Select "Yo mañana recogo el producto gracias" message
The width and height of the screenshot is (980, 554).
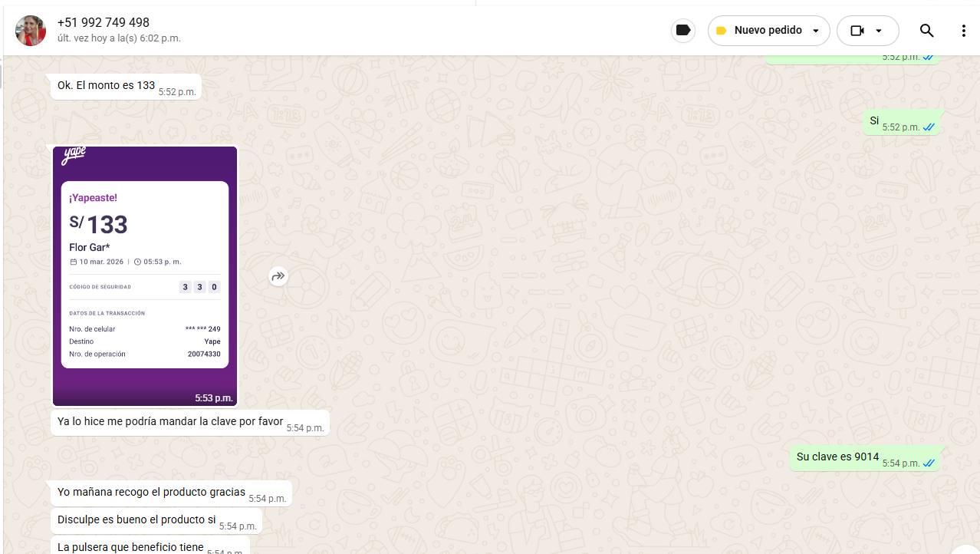pyautogui.click(x=151, y=493)
